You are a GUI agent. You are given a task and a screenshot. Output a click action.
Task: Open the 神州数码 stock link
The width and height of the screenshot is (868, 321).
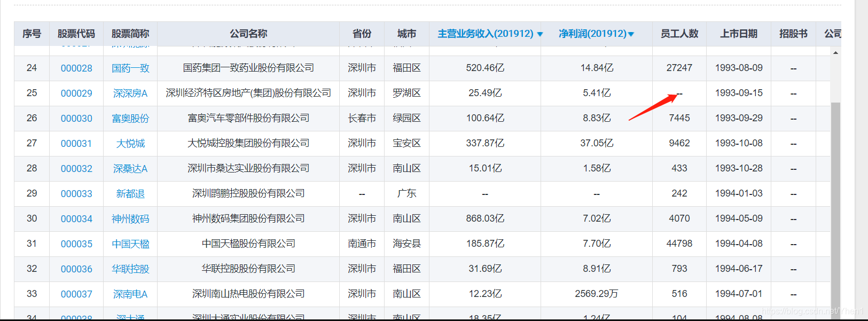[x=130, y=219]
